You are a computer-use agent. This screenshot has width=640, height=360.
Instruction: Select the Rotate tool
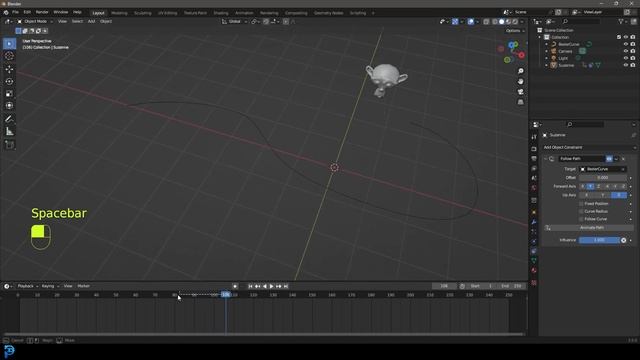tap(9, 81)
